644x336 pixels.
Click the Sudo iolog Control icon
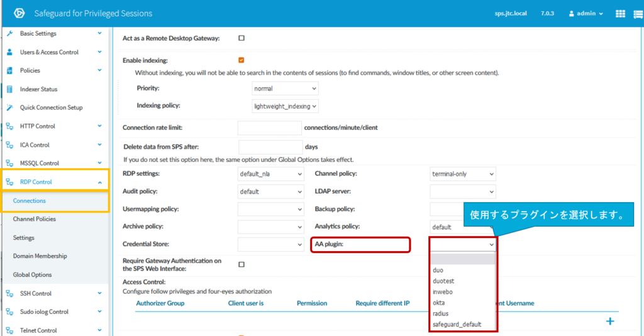(10, 312)
